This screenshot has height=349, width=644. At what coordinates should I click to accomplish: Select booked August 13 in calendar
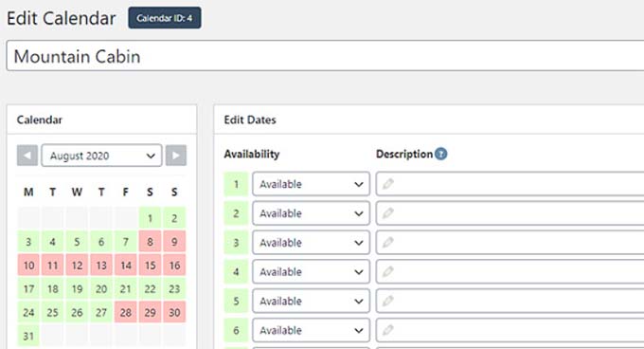click(x=101, y=266)
